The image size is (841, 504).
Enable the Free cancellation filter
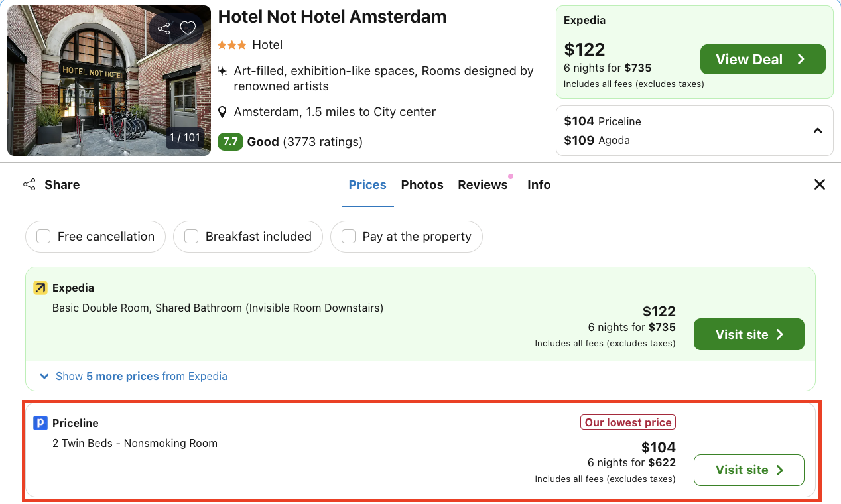[43, 236]
